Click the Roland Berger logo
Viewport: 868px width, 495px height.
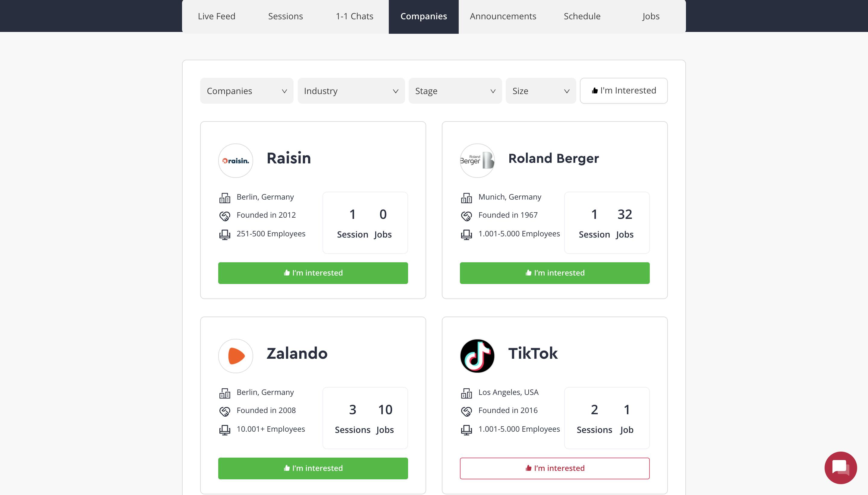click(x=477, y=160)
